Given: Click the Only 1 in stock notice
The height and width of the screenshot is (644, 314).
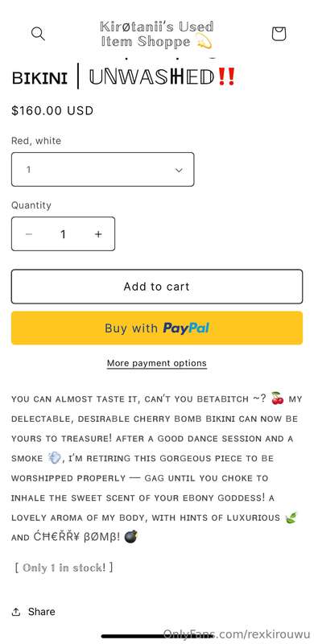Looking at the screenshot, I should point(64,568).
